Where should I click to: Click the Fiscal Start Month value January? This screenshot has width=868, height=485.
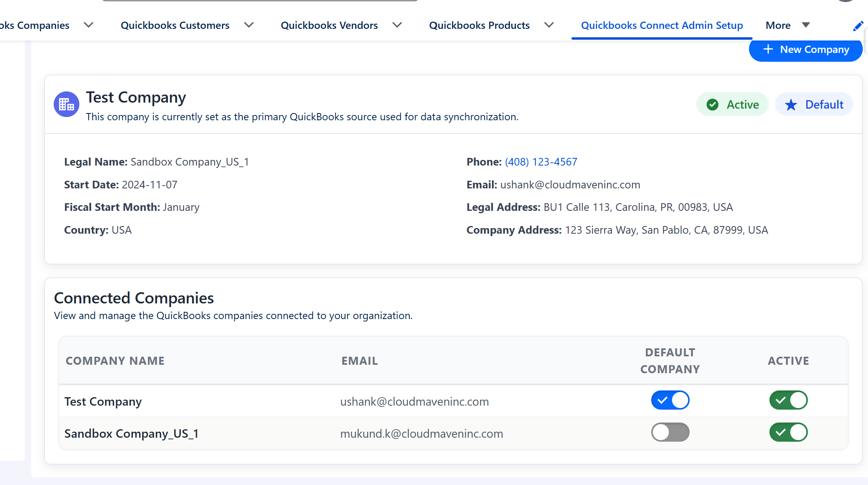181,207
